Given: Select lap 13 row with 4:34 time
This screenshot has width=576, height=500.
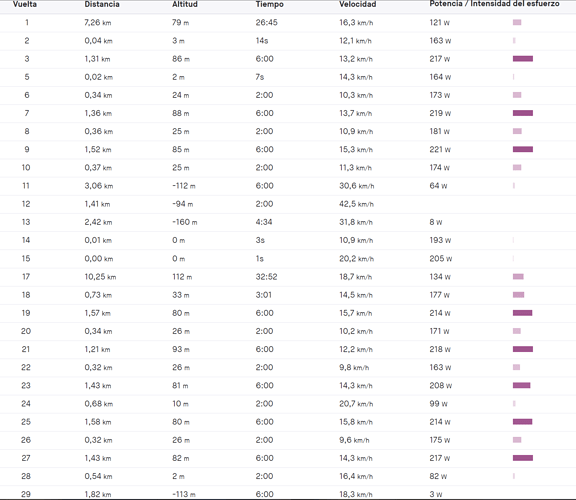Looking at the screenshot, I should pyautogui.click(x=288, y=222).
